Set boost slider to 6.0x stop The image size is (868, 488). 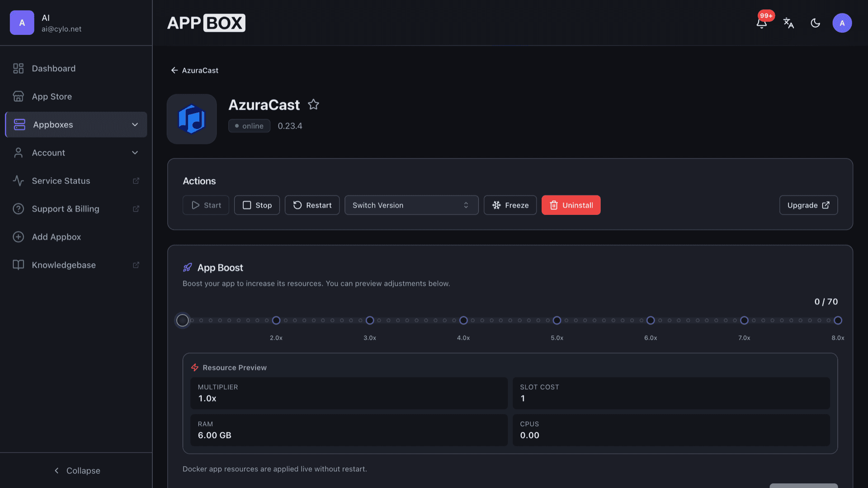click(x=651, y=320)
